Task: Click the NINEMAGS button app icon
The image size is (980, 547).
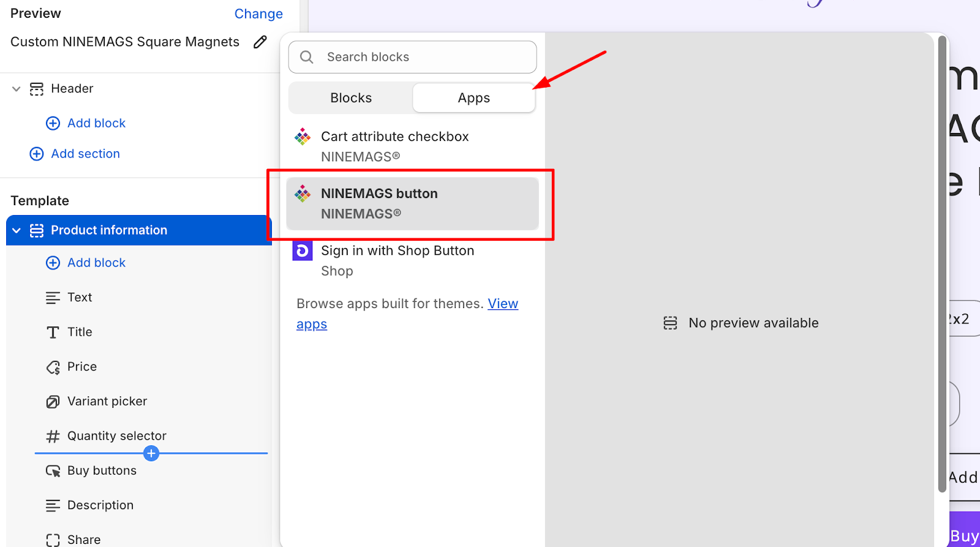Action: 303,194
